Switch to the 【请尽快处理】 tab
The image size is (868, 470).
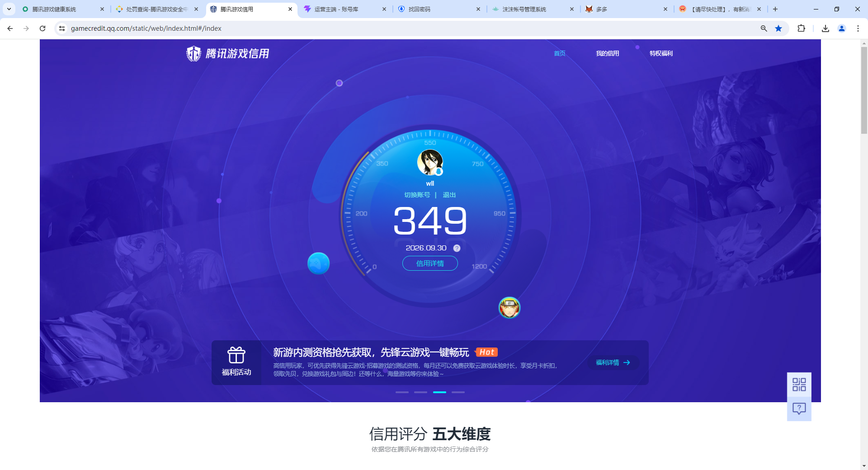click(x=720, y=9)
